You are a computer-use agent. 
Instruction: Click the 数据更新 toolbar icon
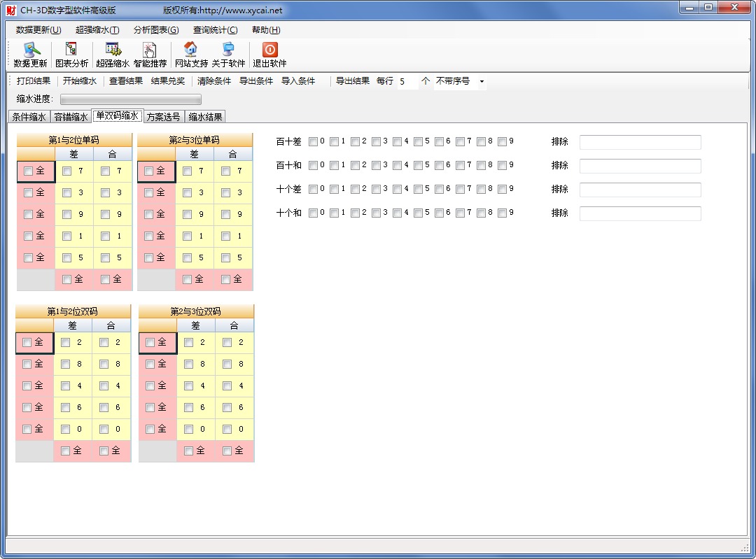point(31,50)
